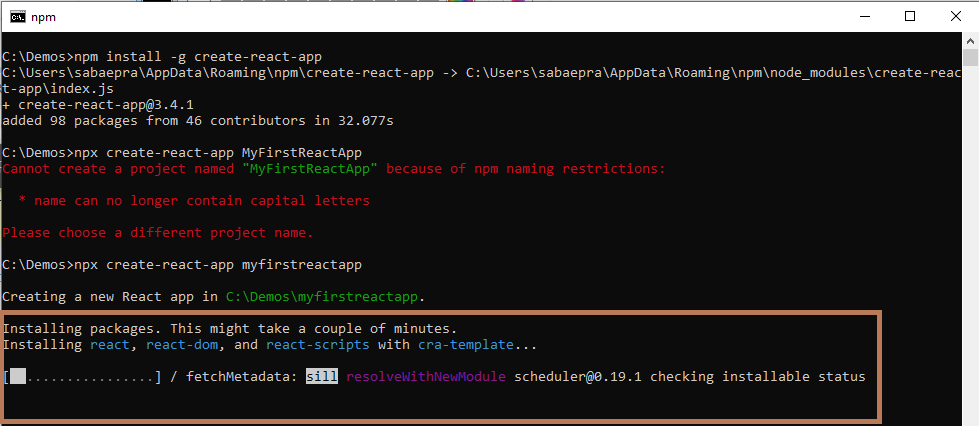Minimize the npm window
This screenshot has width=979, height=426.
click(864, 17)
